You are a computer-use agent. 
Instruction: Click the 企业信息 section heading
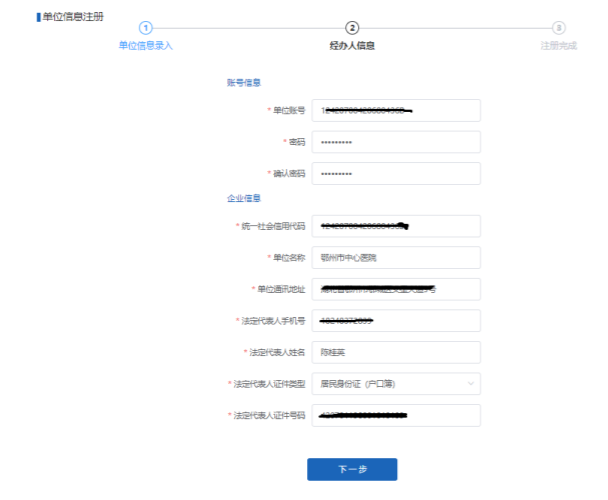point(243,198)
